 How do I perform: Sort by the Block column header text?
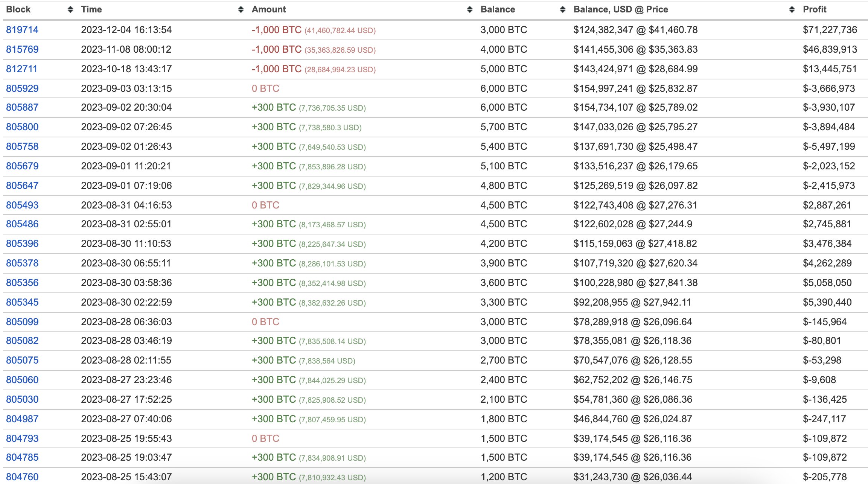coord(18,10)
